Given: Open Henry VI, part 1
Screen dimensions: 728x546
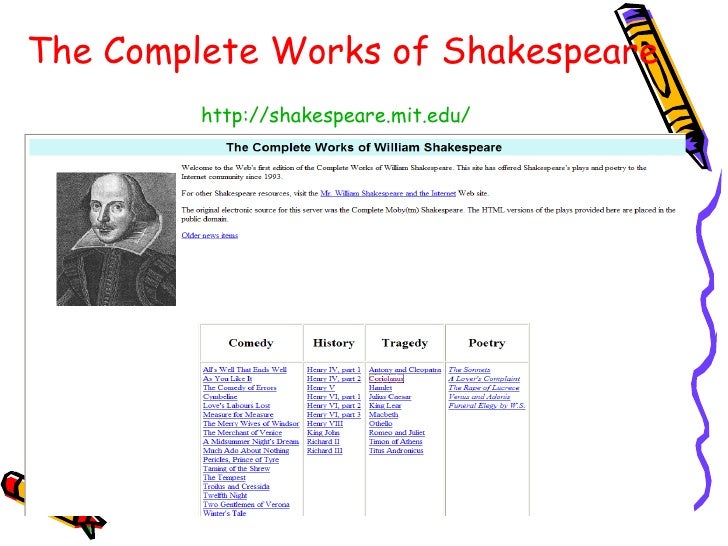Looking at the screenshot, I should point(334,396).
